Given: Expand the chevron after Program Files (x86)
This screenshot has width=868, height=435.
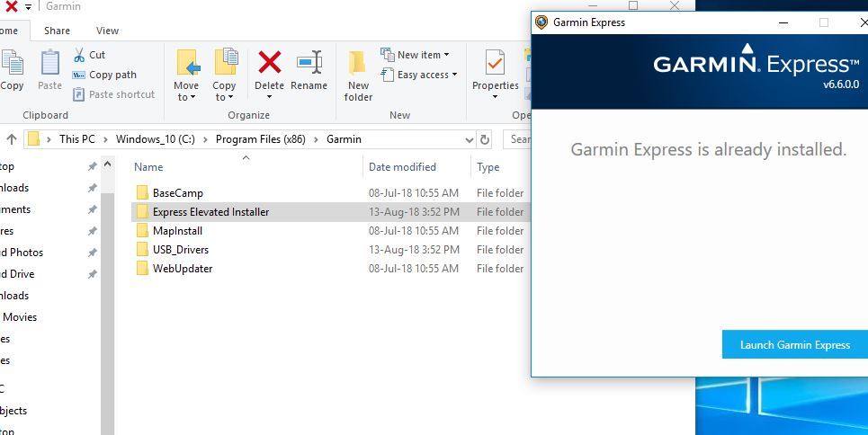Looking at the screenshot, I should (x=316, y=139).
